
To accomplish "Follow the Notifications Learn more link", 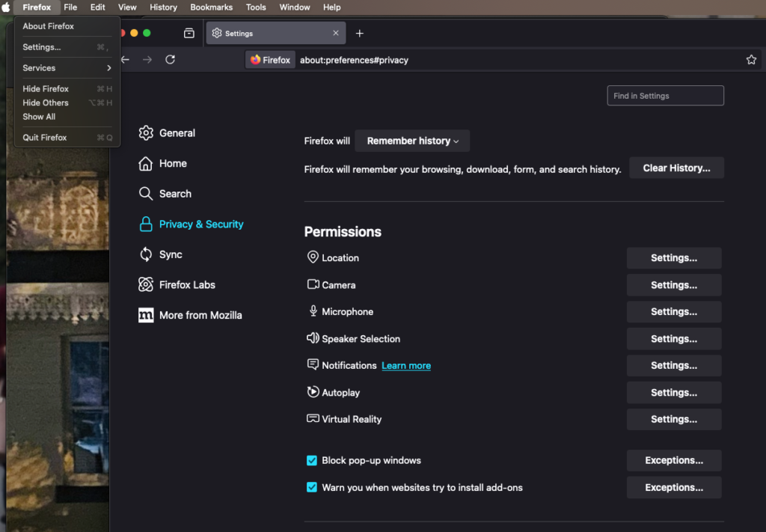I will pos(406,366).
